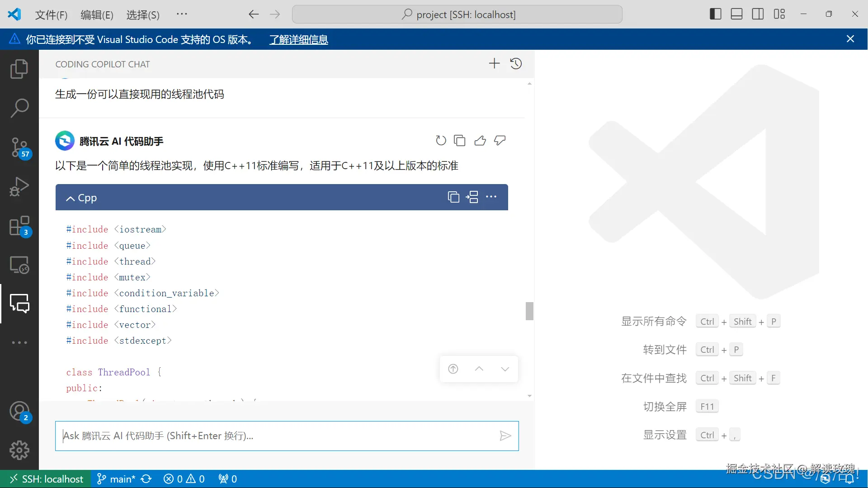Open the 编辑(E) menu
Screen dimensions: 868x488
click(x=97, y=15)
